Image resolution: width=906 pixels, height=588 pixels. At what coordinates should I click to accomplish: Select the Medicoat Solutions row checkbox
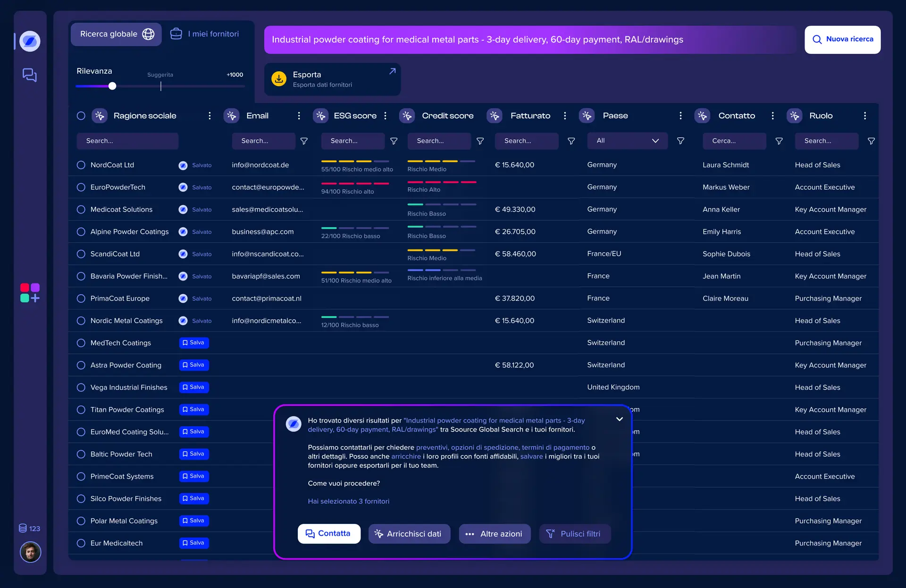point(81,209)
